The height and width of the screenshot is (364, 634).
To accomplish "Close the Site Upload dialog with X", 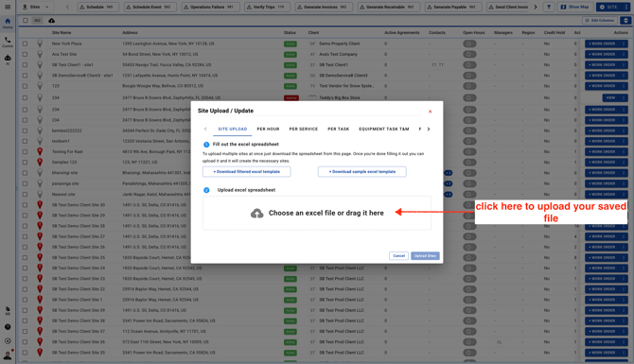I will point(431,112).
